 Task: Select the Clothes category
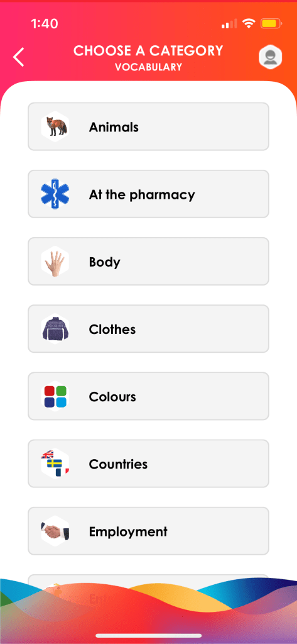coord(148,328)
